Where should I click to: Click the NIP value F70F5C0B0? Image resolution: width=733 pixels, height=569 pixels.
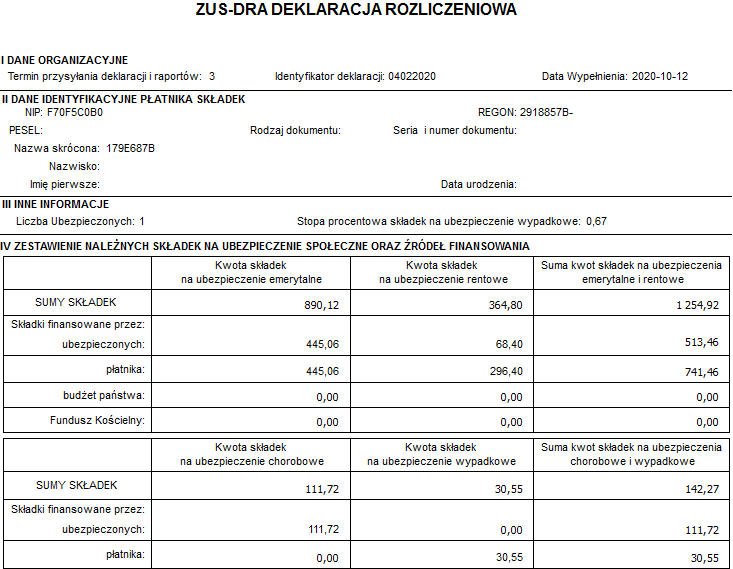75,113
